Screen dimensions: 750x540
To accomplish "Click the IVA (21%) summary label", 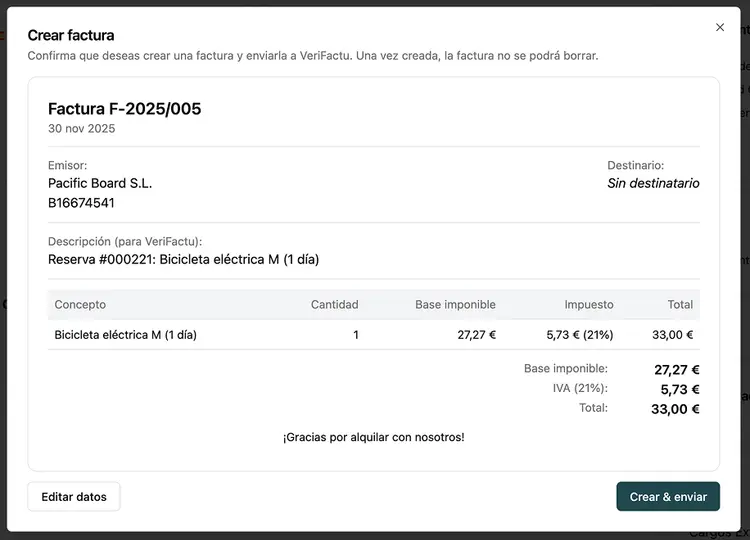I will tap(580, 388).
